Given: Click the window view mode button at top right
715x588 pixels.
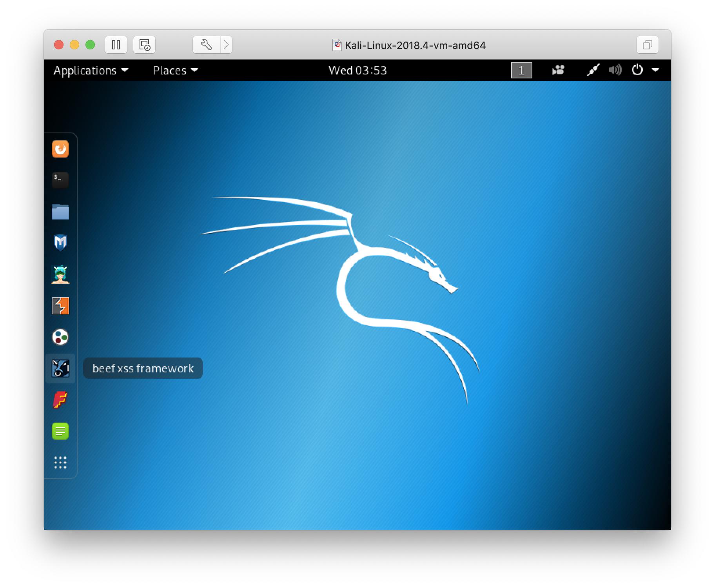Looking at the screenshot, I should click(x=647, y=45).
